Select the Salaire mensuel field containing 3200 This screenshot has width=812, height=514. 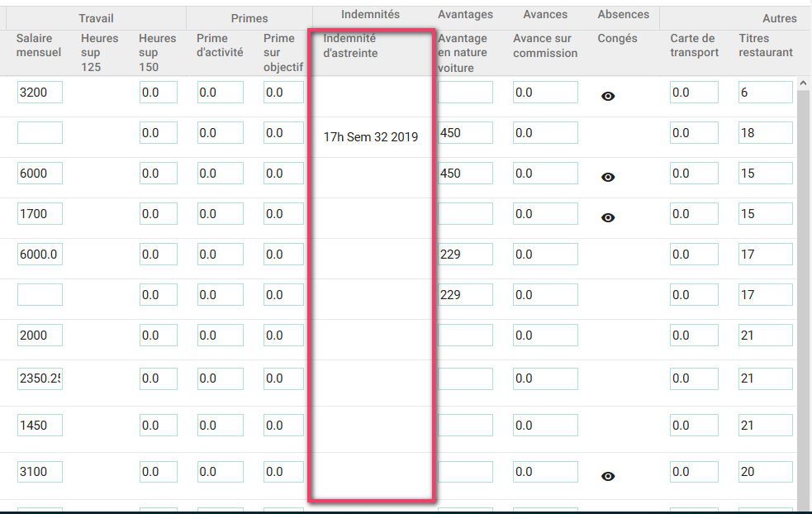tap(40, 93)
